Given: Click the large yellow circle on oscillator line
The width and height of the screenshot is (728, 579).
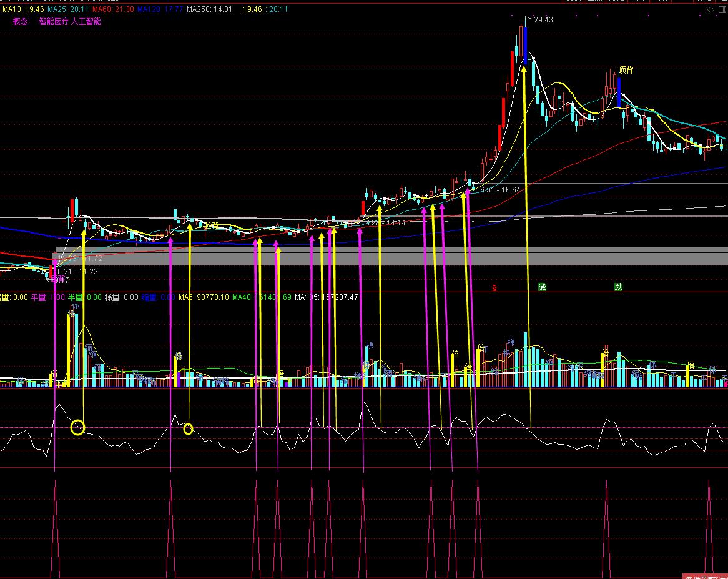Looking at the screenshot, I should point(77,427).
